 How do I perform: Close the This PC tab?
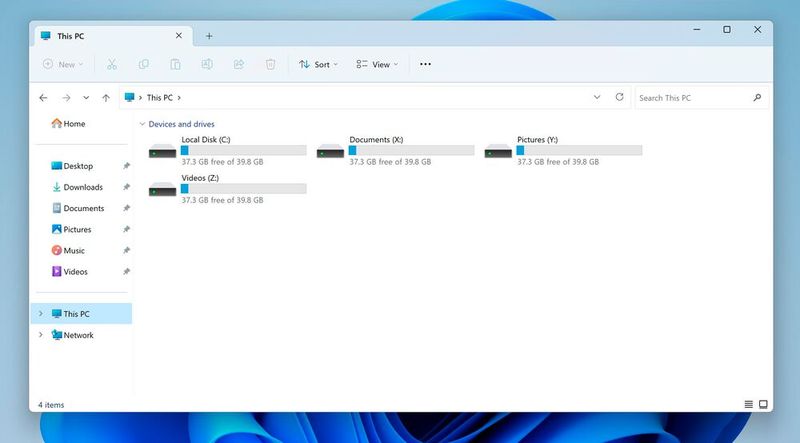click(179, 36)
